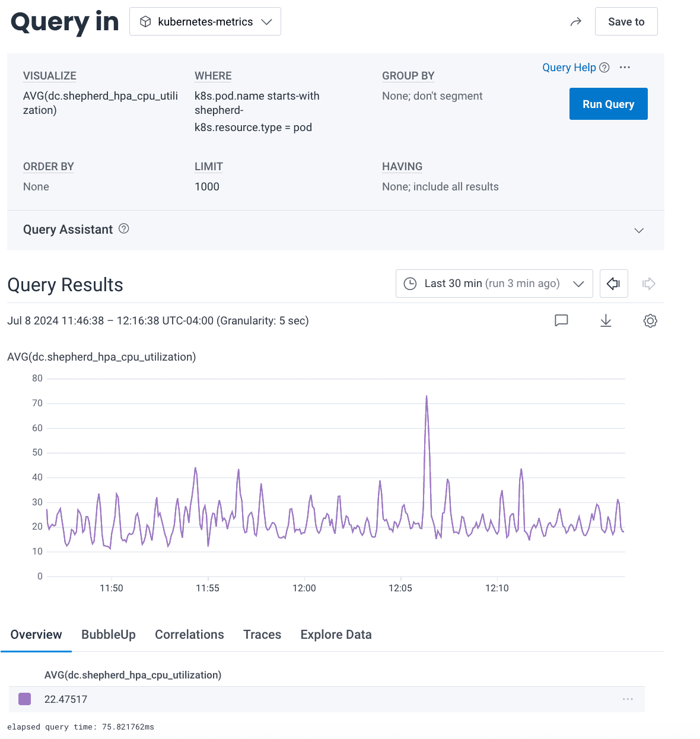Open the Traces tab
700x739 pixels.
262,635
